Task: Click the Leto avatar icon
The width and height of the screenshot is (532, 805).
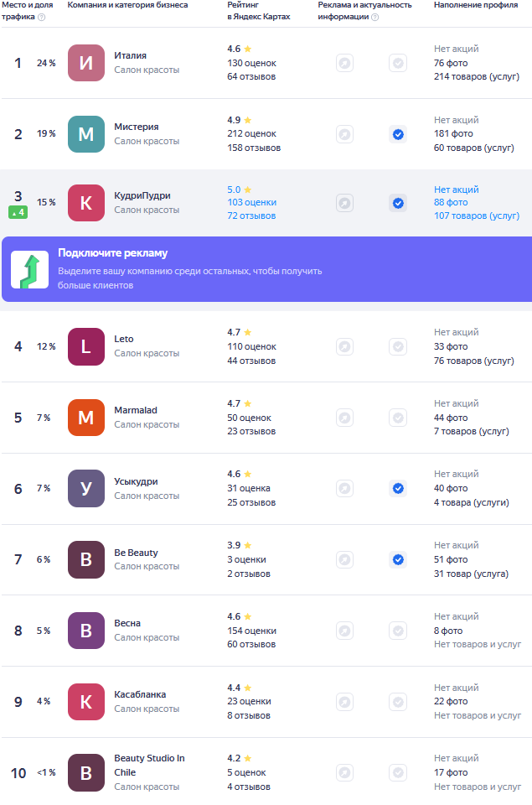Action: pos(86,346)
